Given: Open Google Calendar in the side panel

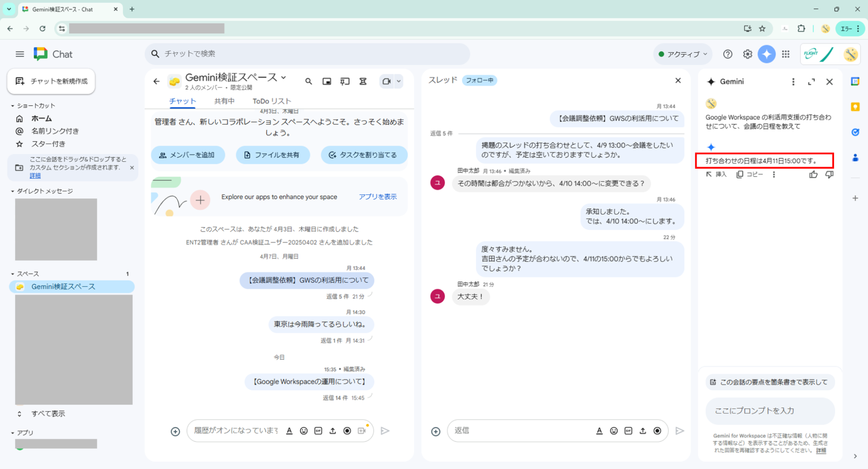Looking at the screenshot, I should (x=855, y=81).
